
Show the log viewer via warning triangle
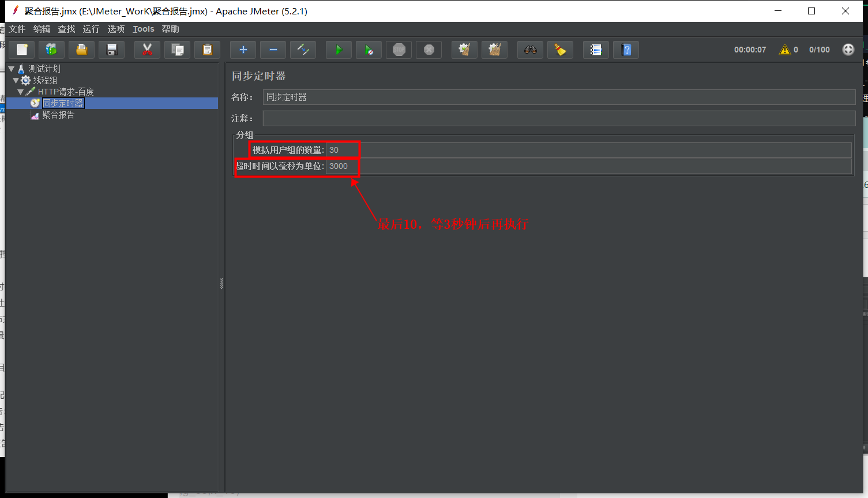click(x=785, y=50)
